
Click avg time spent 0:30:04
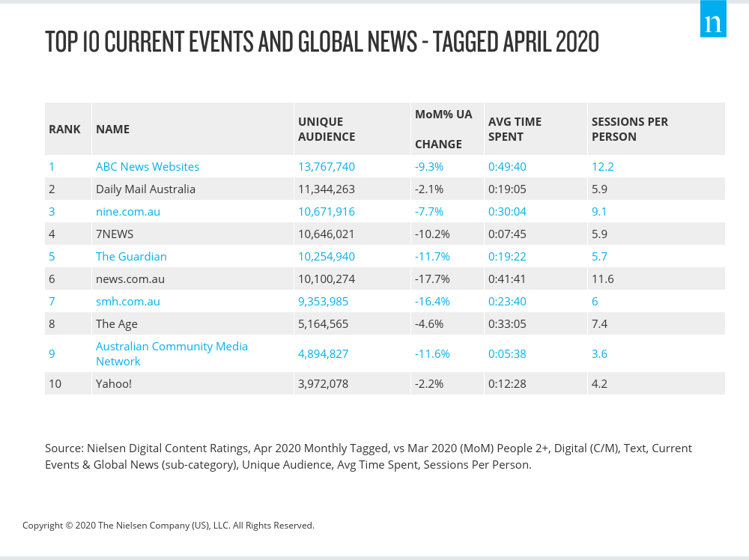tap(507, 211)
